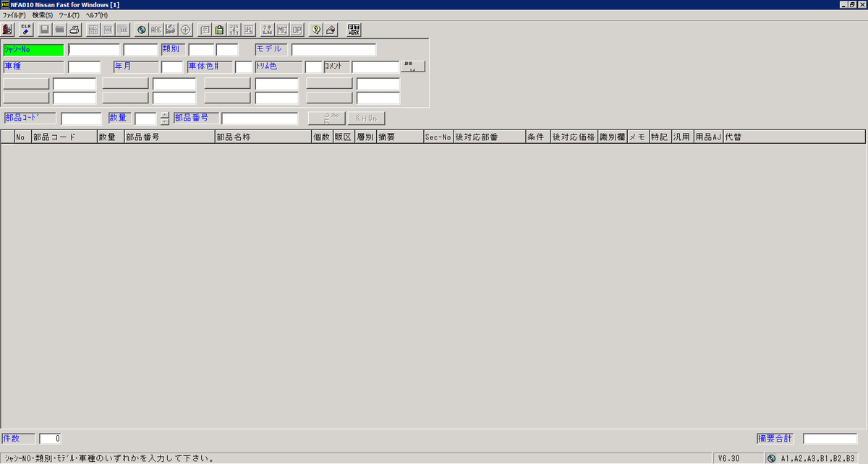Click the 数量 input box beside the spinner
The height and width of the screenshot is (464, 868).
145,119
